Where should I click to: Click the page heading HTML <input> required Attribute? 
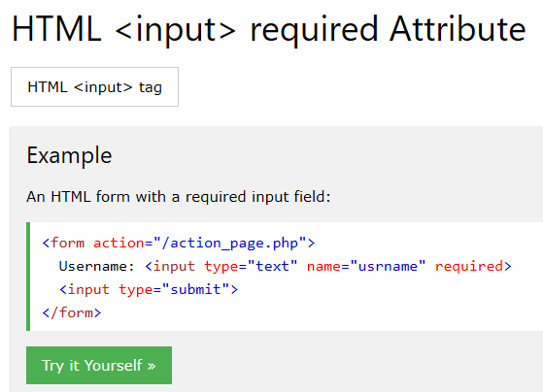tap(269, 29)
